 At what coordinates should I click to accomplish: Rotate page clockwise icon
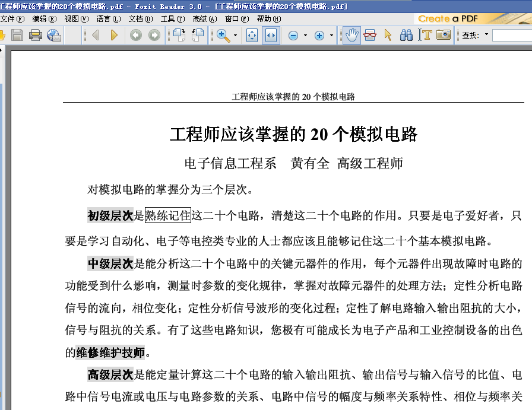pyautogui.click(x=179, y=35)
